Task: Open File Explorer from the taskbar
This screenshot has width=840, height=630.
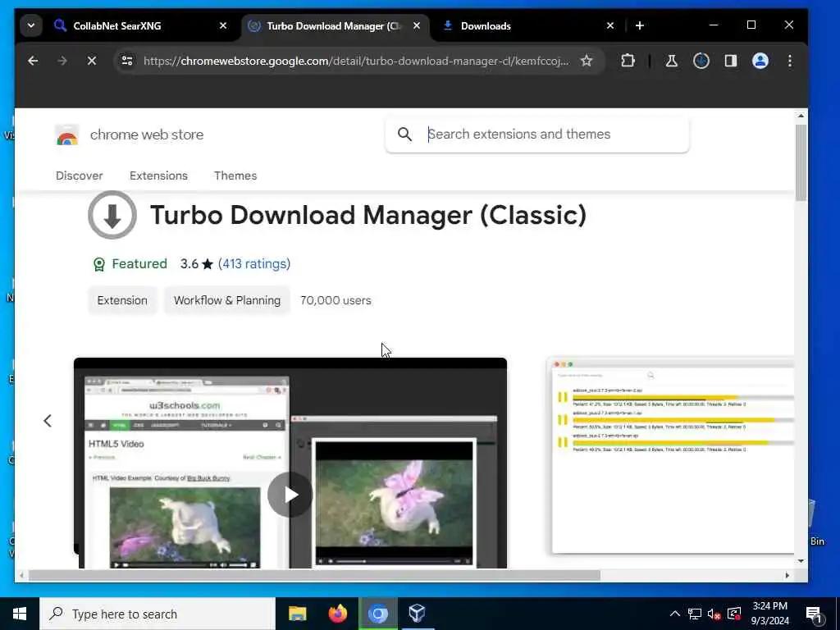Action: [297, 614]
